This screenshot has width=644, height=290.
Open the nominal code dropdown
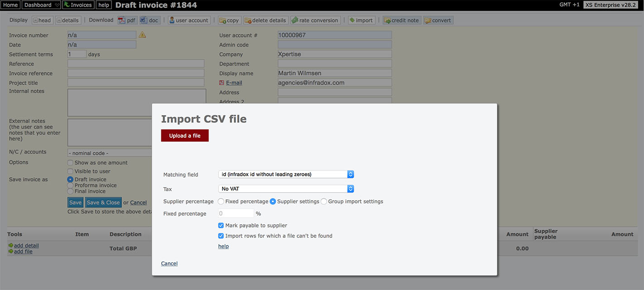click(x=110, y=153)
